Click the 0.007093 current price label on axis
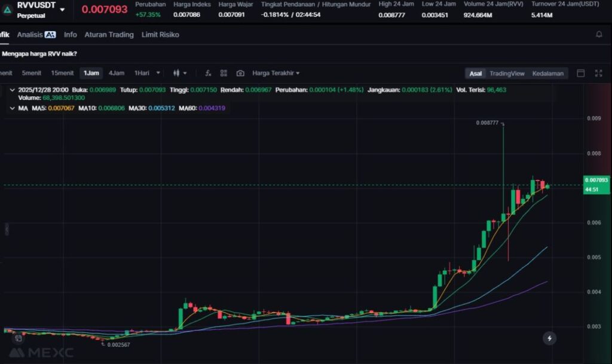This screenshot has height=364, width=612. click(x=596, y=180)
